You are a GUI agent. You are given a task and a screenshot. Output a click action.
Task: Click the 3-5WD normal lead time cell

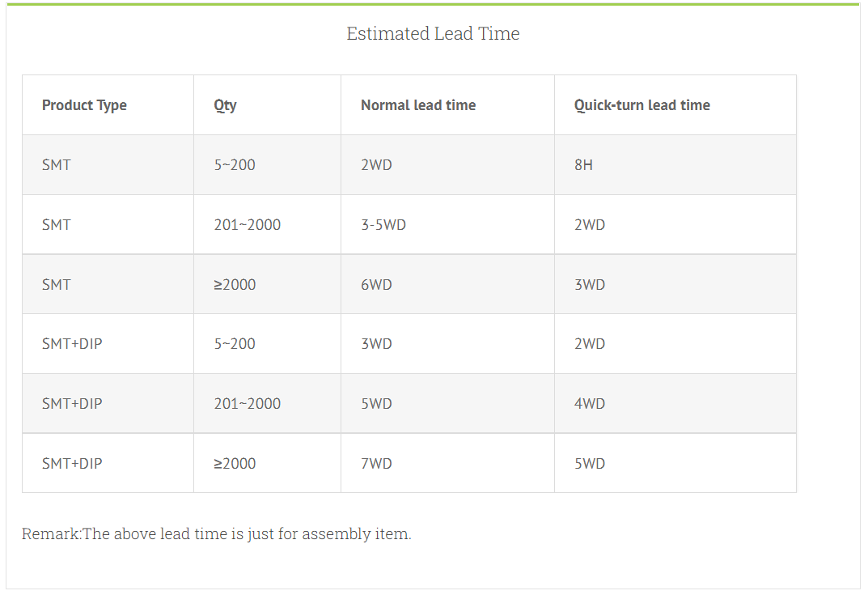383,225
